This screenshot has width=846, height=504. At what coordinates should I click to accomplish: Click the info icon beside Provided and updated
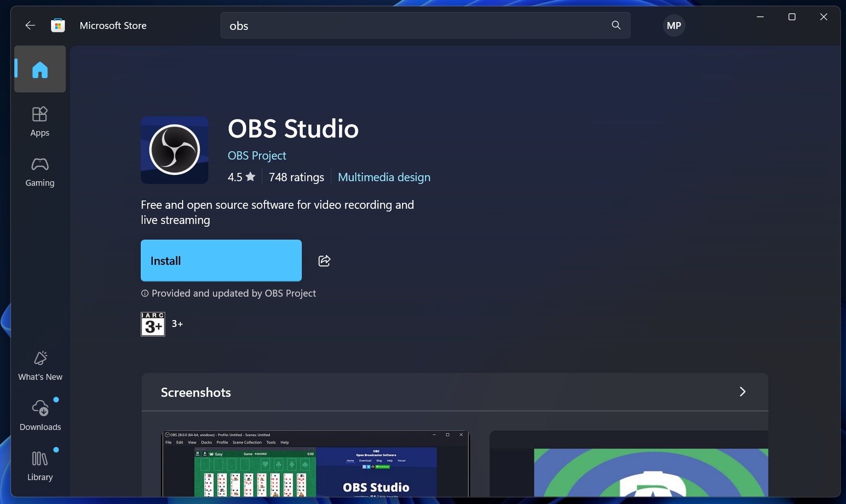tap(145, 293)
